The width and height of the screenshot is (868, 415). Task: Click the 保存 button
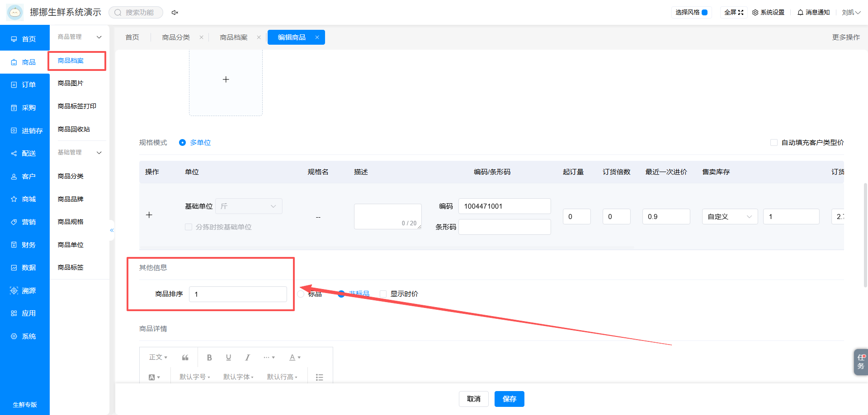(x=509, y=399)
